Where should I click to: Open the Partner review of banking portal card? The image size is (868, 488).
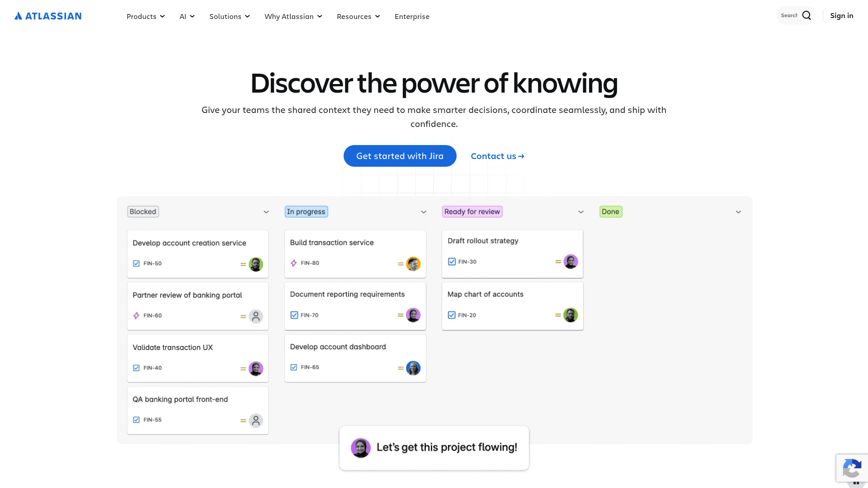point(198,306)
